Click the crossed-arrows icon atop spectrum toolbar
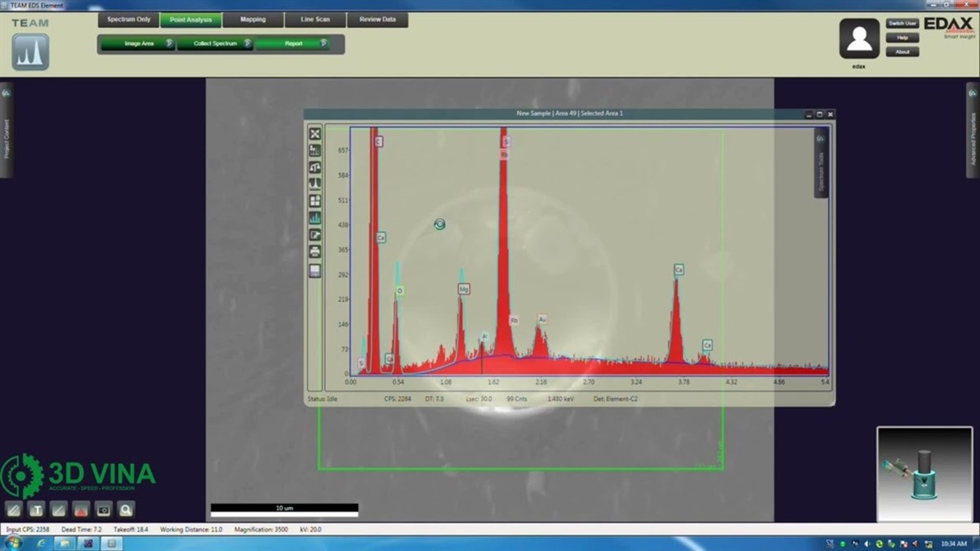 click(x=315, y=134)
